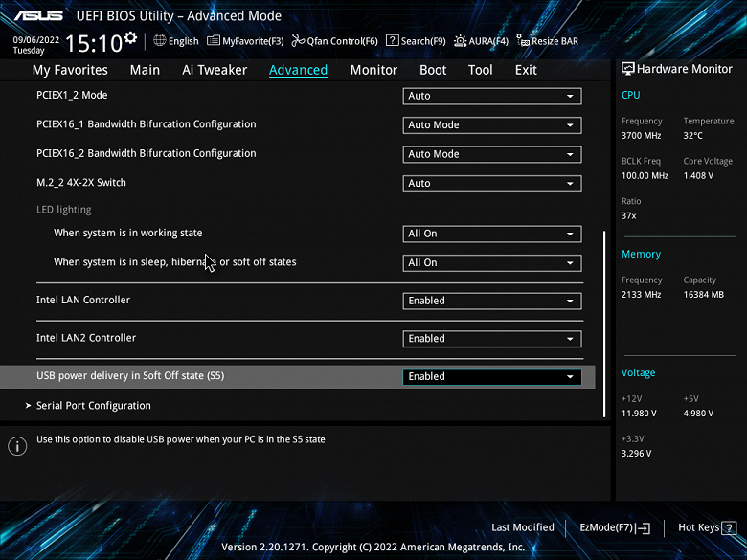Click the ASUS logo

point(38,15)
